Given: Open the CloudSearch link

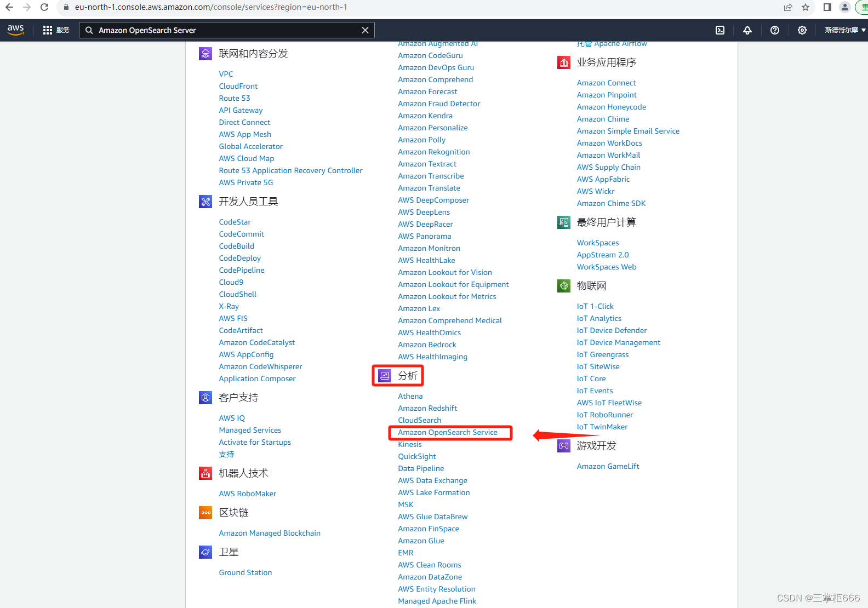Looking at the screenshot, I should tap(420, 421).
